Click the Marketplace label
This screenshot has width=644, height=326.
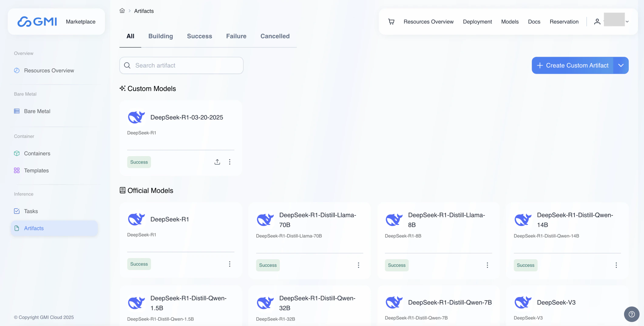(x=80, y=22)
